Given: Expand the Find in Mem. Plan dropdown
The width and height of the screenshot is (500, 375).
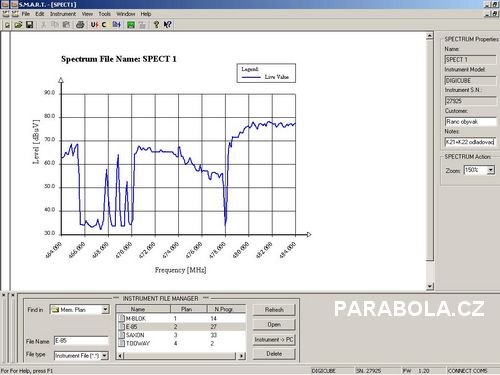Looking at the screenshot, I should [x=105, y=310].
